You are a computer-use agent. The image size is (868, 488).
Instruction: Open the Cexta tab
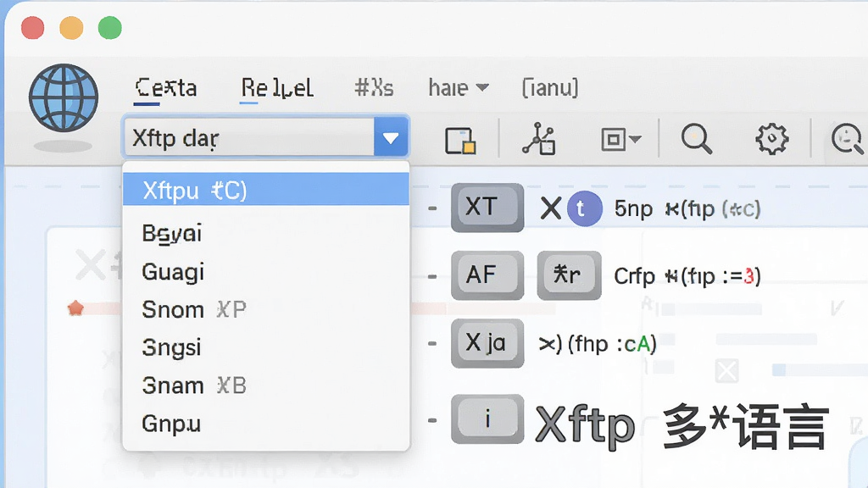[166, 88]
